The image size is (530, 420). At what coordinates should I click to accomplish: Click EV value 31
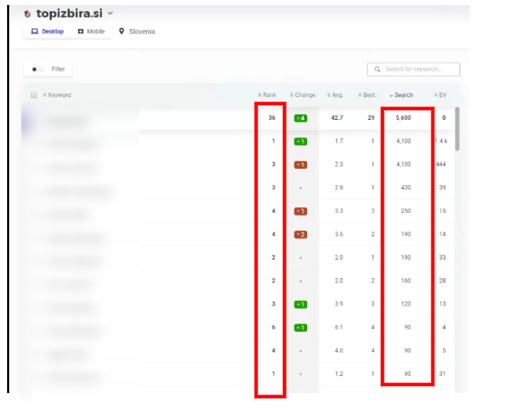pos(442,374)
